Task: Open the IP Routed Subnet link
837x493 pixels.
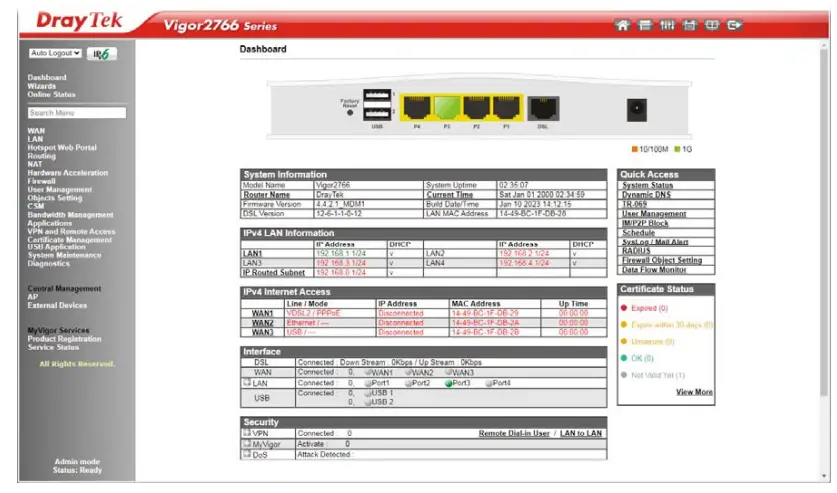Action: (274, 273)
